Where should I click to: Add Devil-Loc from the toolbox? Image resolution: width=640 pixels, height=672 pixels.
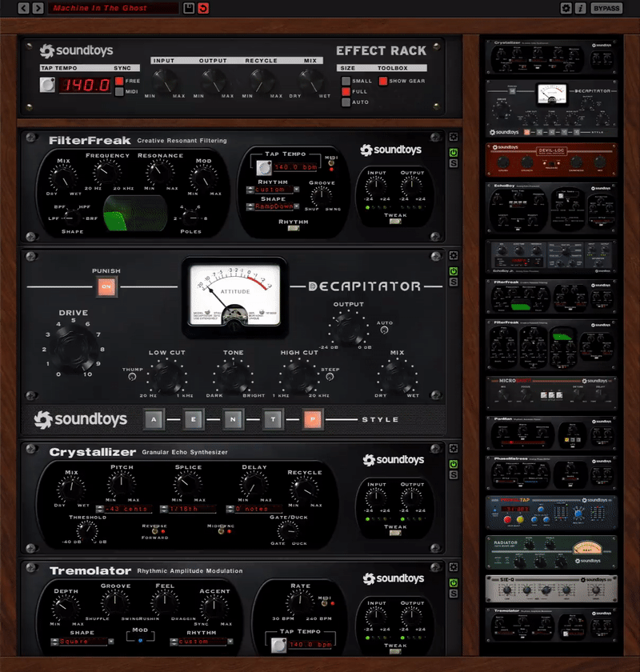pos(551,159)
